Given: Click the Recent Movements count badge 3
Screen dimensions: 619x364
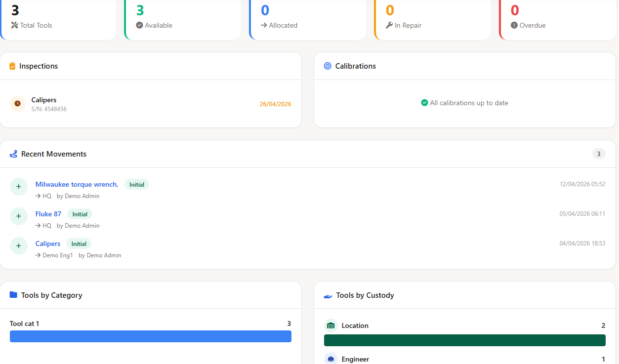Looking at the screenshot, I should tap(599, 154).
